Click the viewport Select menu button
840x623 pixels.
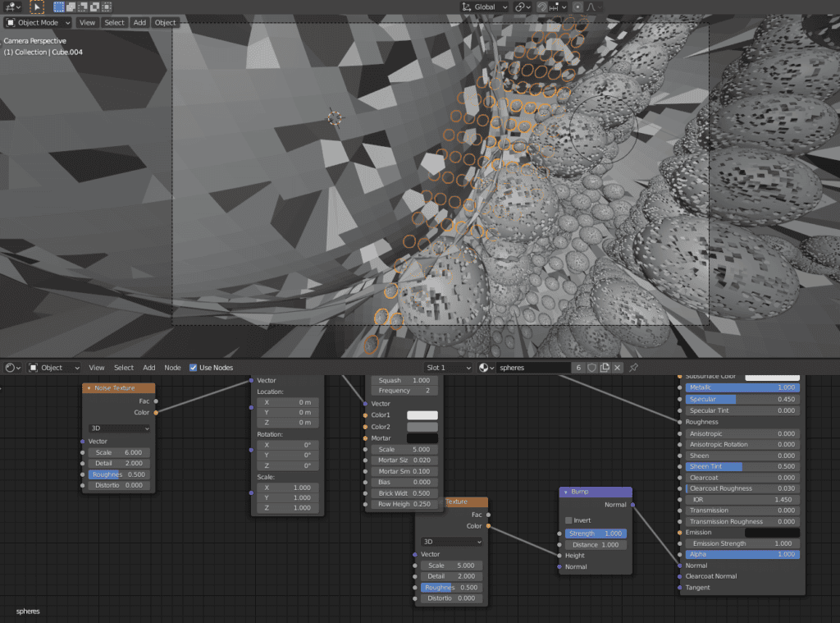114,22
